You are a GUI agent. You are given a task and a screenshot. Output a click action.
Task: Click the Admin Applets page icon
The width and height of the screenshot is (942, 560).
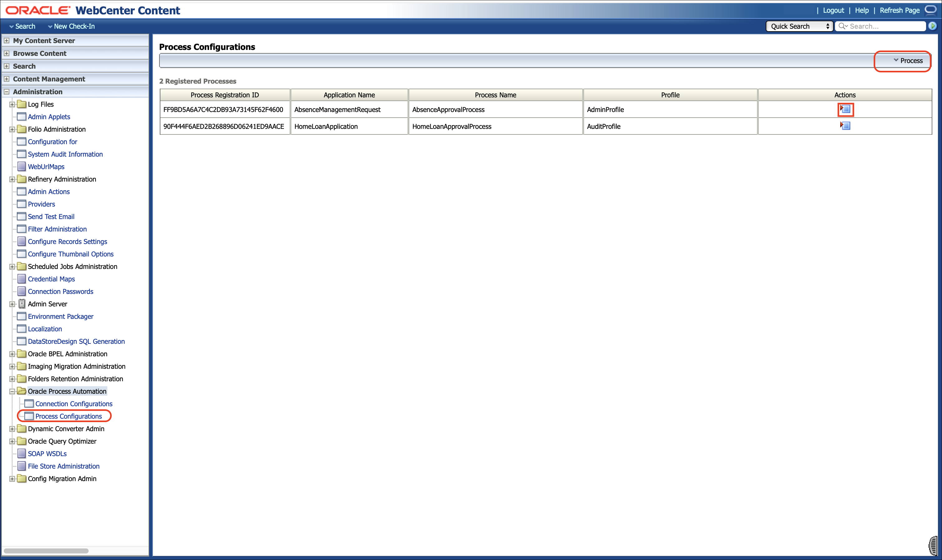click(x=22, y=117)
